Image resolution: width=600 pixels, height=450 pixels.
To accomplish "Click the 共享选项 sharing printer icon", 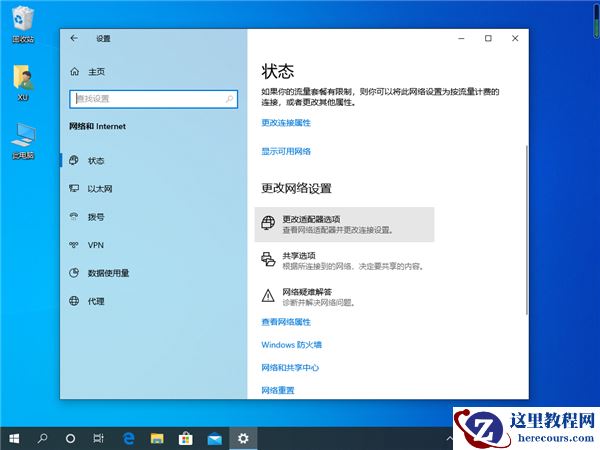I will [268, 259].
